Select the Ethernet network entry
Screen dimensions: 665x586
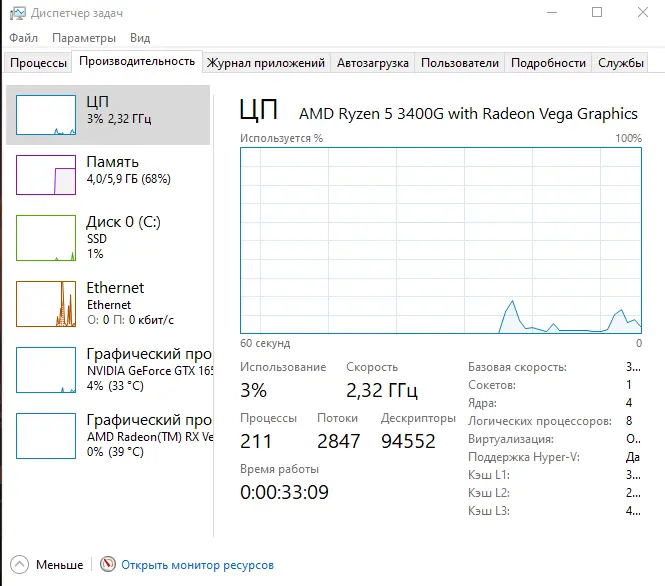tap(108, 304)
